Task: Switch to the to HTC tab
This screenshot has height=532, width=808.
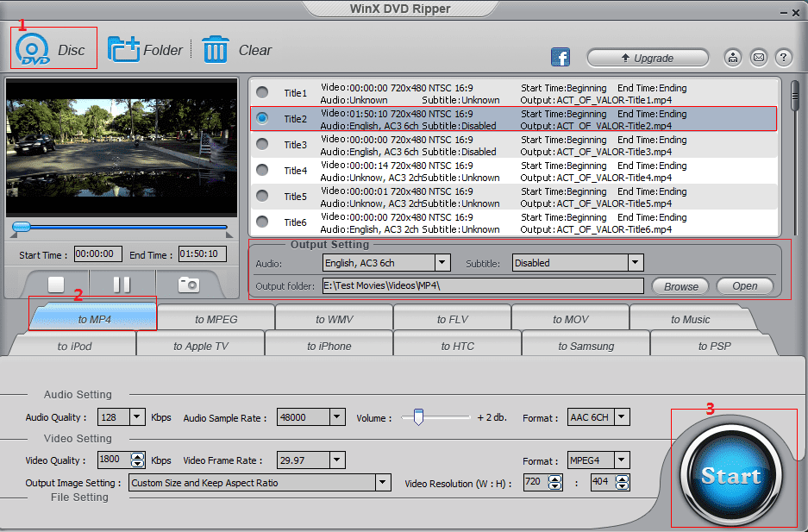Action: point(457,346)
